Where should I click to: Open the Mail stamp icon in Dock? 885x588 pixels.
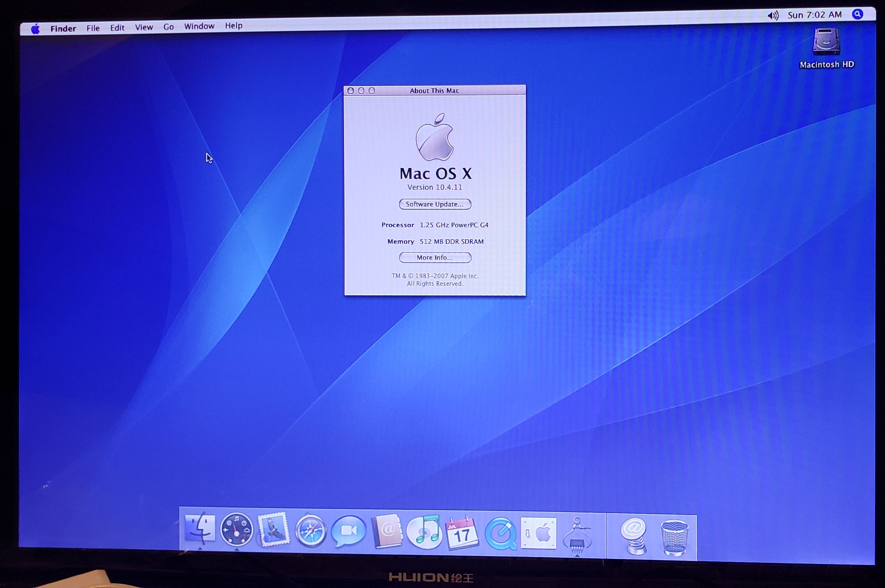(274, 529)
